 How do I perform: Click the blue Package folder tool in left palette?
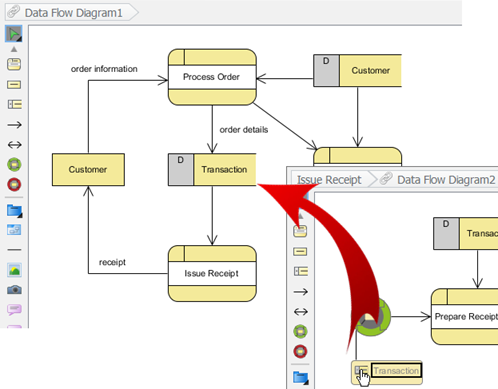click(14, 211)
